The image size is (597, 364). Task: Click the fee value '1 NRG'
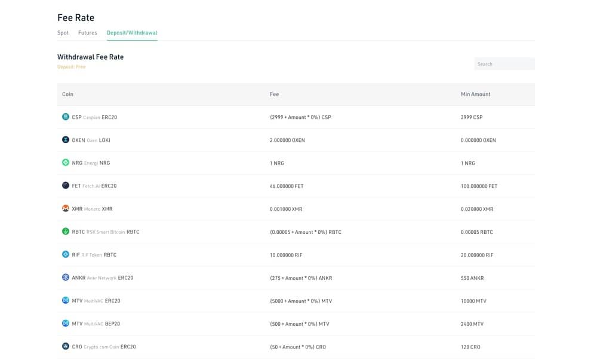point(277,163)
